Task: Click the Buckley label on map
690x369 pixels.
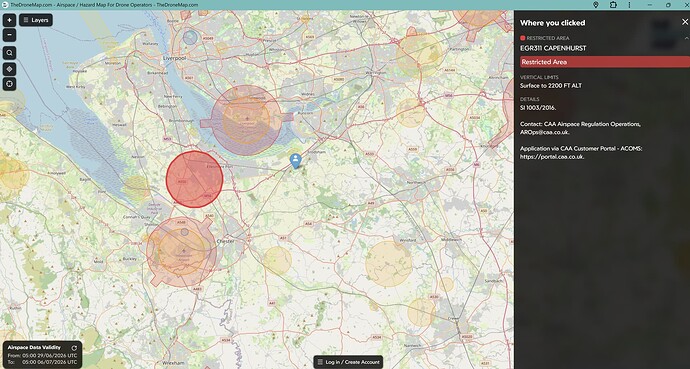Action: (130, 259)
